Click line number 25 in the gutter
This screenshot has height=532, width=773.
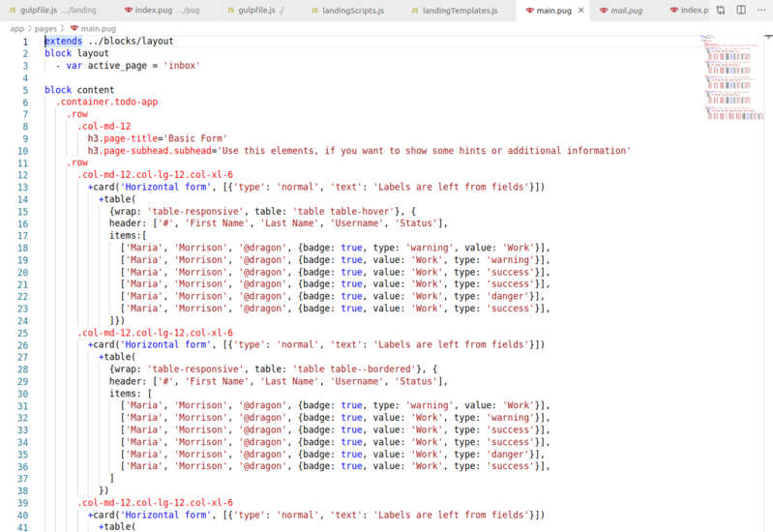pyautogui.click(x=22, y=333)
